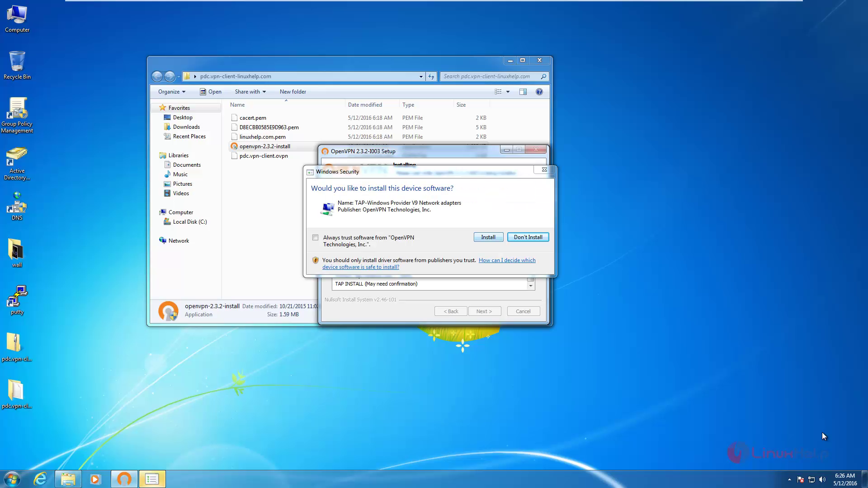Click the network tray icon
The width and height of the screenshot is (868, 488).
pyautogui.click(x=811, y=479)
